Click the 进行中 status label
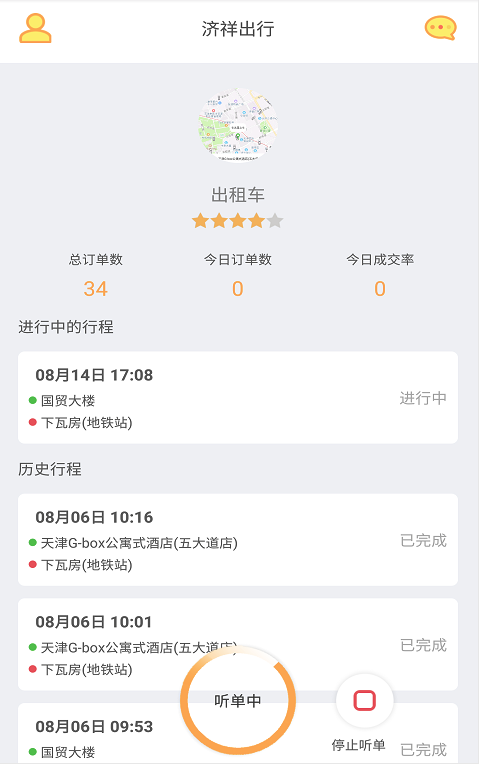Screen dimensions: 479x766 [x=423, y=398]
